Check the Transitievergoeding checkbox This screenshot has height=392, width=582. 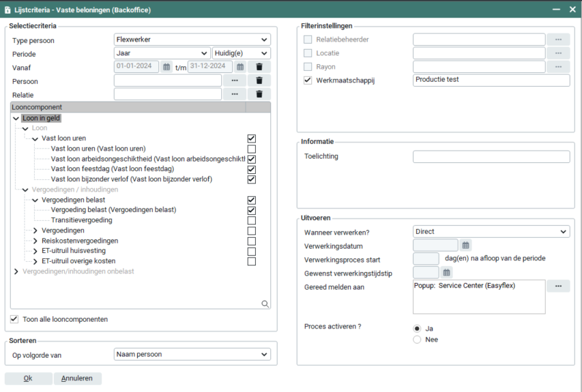click(252, 220)
